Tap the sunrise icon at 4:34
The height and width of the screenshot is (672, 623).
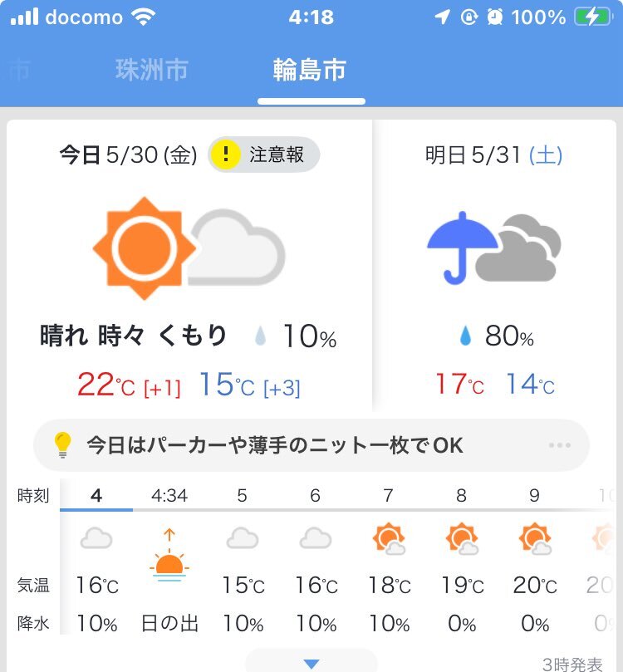click(169, 555)
